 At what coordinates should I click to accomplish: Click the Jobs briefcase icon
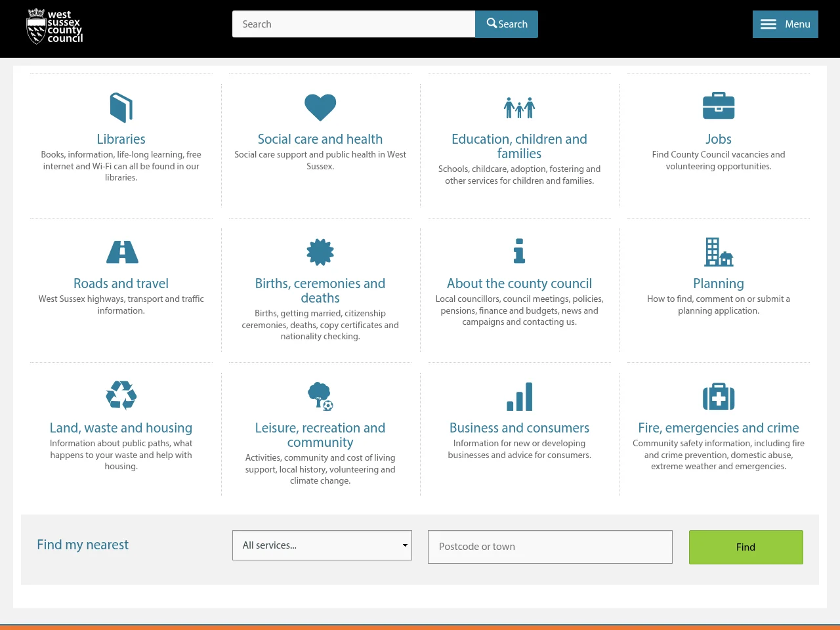point(719,106)
